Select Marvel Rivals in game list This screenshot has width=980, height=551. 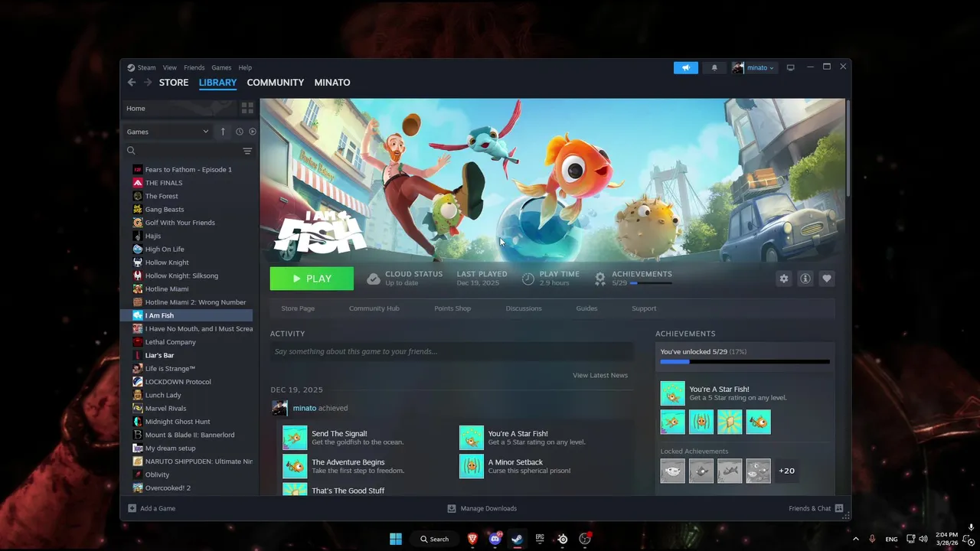coord(187,408)
